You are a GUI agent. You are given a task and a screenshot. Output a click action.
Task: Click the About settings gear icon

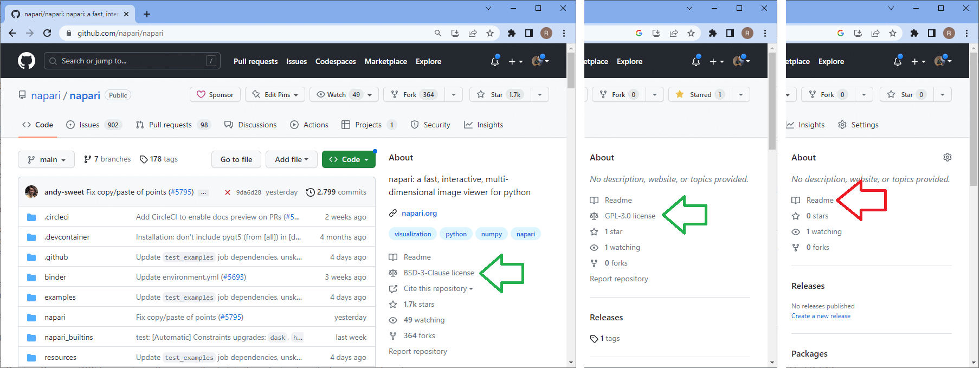(x=947, y=157)
